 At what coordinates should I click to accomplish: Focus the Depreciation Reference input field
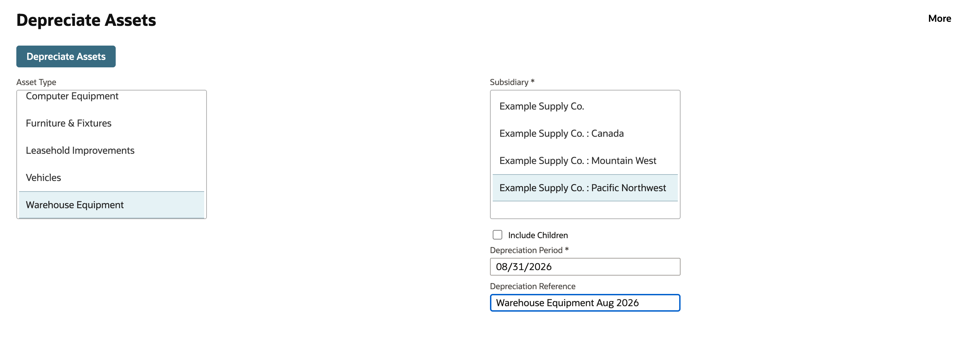[x=585, y=303]
